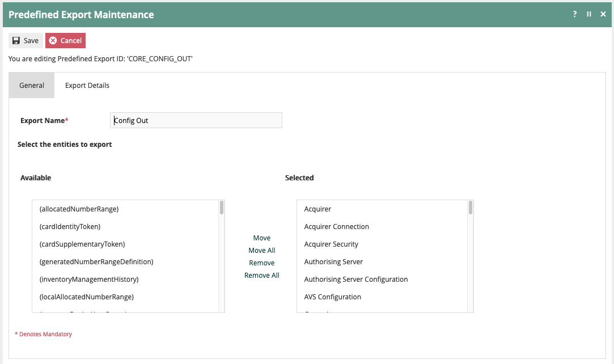This screenshot has width=614, height=364.
Task: Click the help question mark icon
Action: (575, 14)
